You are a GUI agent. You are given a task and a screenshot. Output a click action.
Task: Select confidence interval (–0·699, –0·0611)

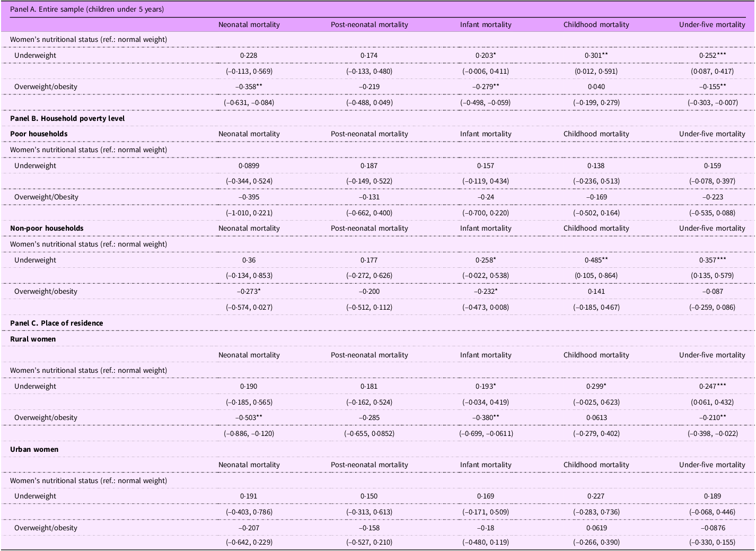point(486,433)
